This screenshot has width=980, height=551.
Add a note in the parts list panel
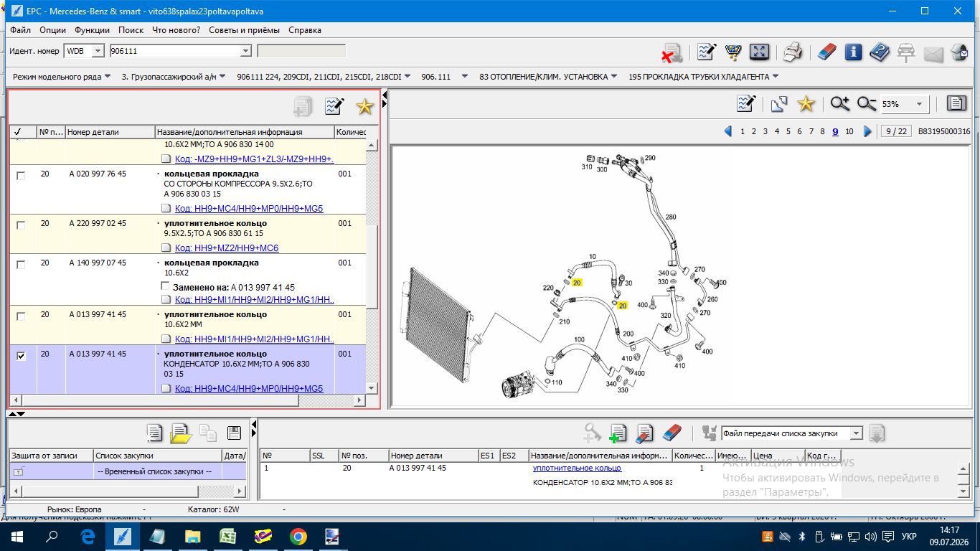(x=334, y=106)
